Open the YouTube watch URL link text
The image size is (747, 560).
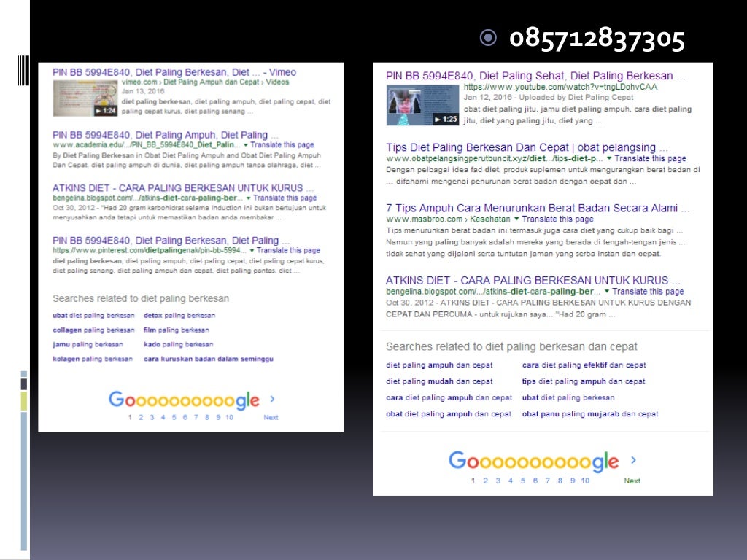[560, 87]
